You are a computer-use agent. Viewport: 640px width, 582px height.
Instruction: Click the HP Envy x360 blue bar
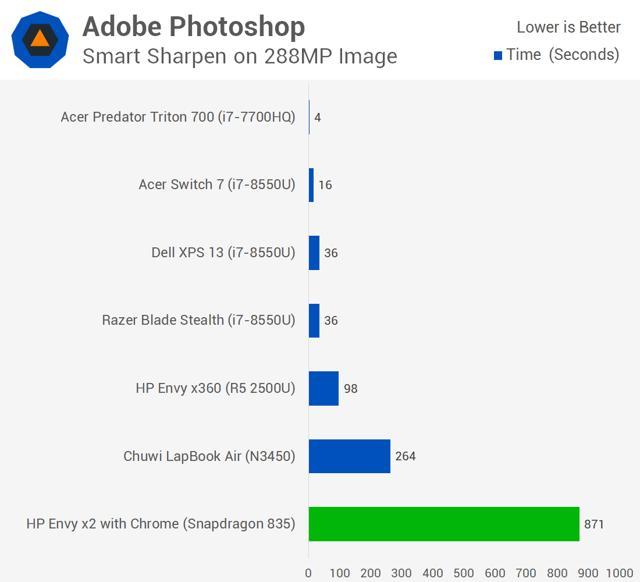[x=324, y=388]
